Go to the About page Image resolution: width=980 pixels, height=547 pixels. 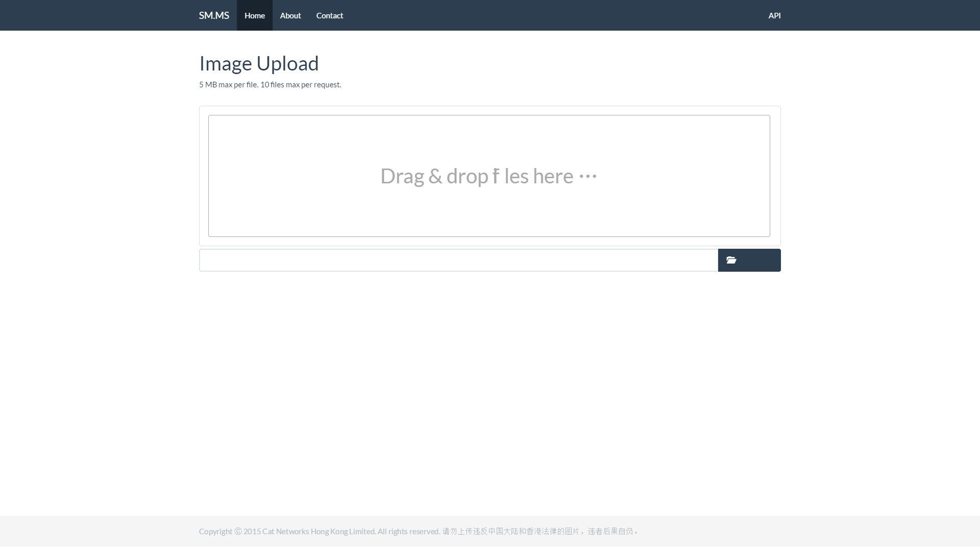click(x=290, y=15)
